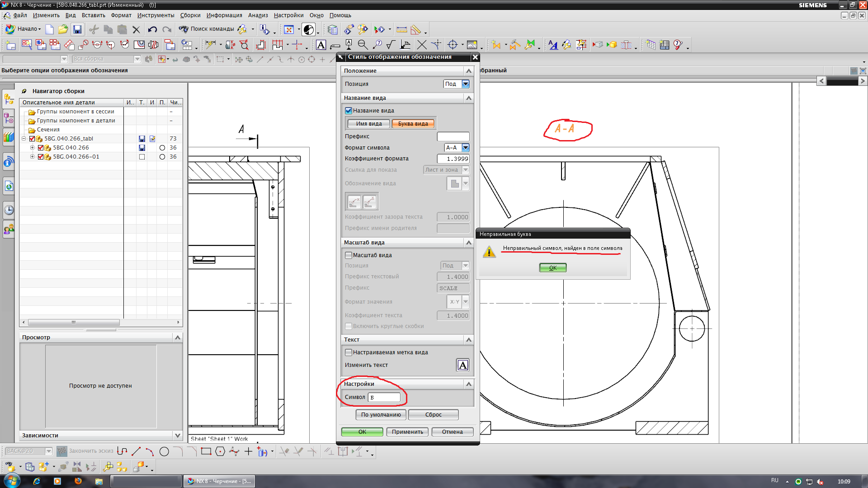Enable Масштаб вида checkbox

tap(349, 255)
